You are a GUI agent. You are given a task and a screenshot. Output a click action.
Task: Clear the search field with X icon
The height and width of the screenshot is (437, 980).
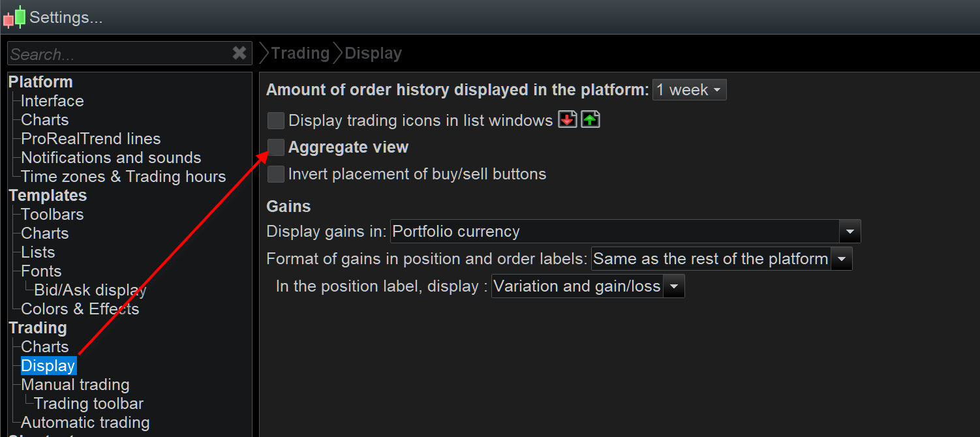coord(239,53)
